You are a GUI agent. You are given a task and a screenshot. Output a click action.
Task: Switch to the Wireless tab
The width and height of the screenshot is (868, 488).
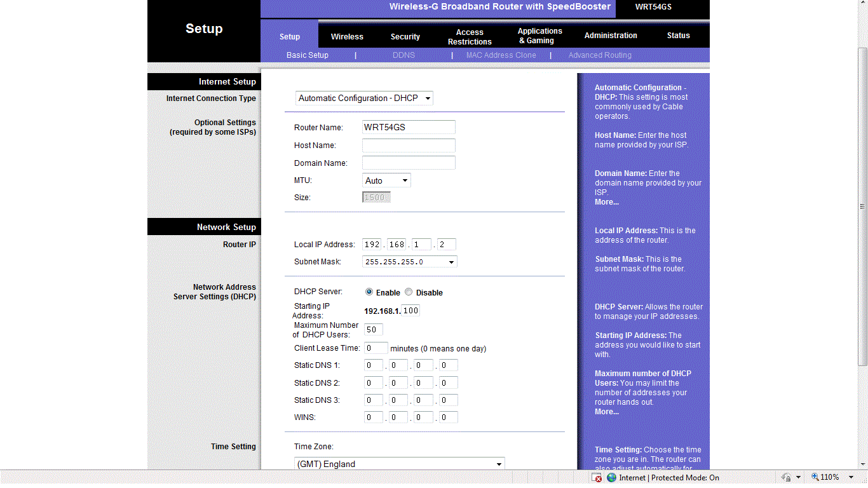pos(347,36)
